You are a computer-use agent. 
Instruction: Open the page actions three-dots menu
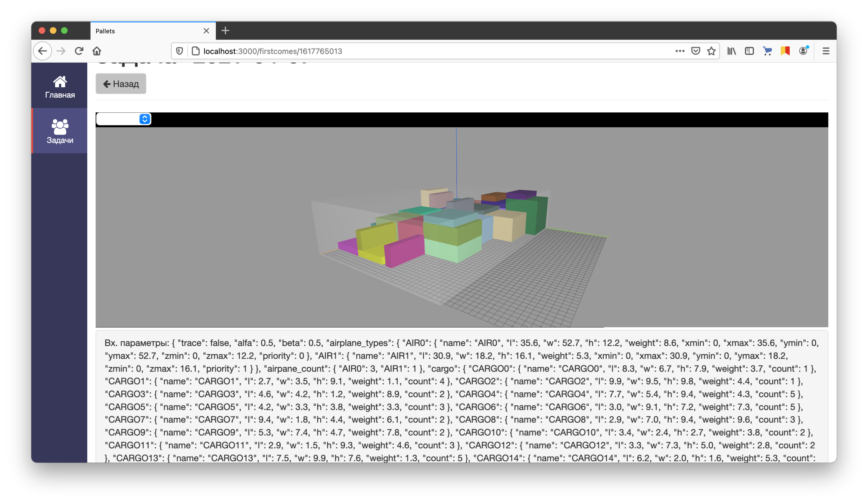point(679,51)
